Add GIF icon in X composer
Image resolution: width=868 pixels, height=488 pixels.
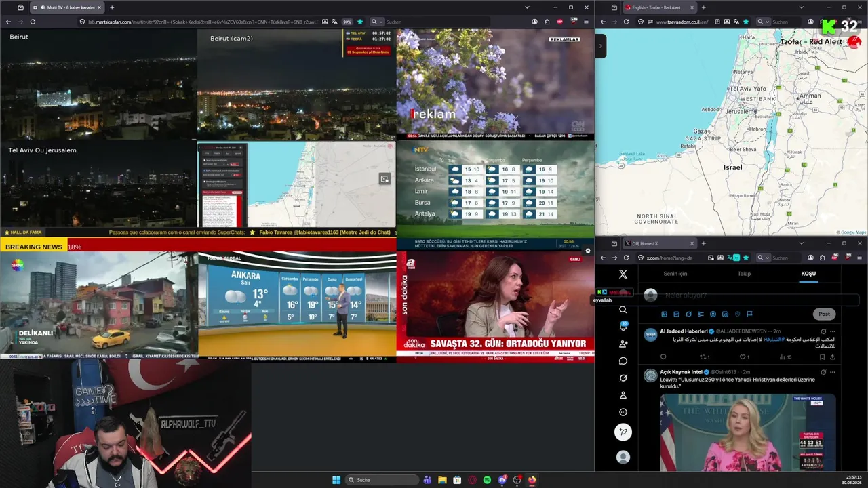point(676,314)
